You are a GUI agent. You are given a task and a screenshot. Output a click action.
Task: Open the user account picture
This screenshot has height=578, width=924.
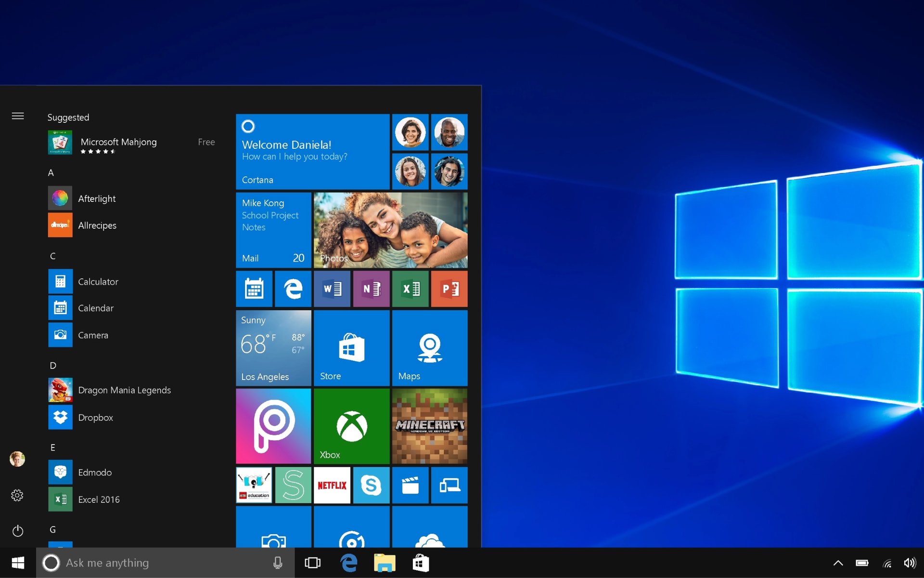[17, 459]
